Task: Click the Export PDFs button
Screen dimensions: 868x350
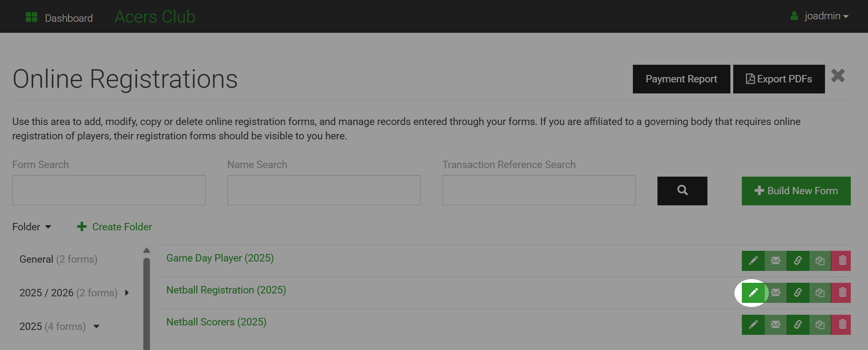Action: pyautogui.click(x=779, y=79)
